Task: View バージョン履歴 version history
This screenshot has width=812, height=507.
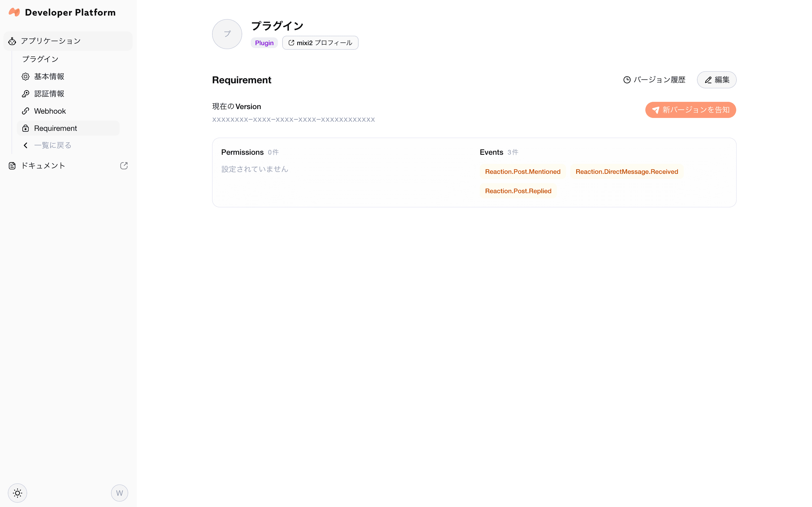Action: click(654, 80)
